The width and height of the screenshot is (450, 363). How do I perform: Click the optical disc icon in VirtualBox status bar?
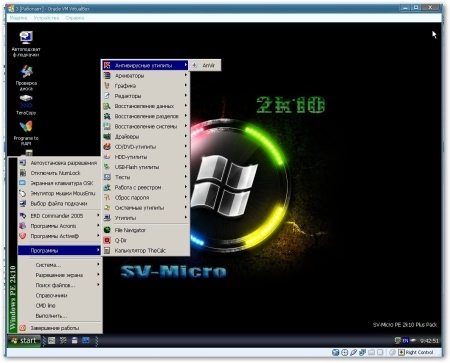(345, 352)
